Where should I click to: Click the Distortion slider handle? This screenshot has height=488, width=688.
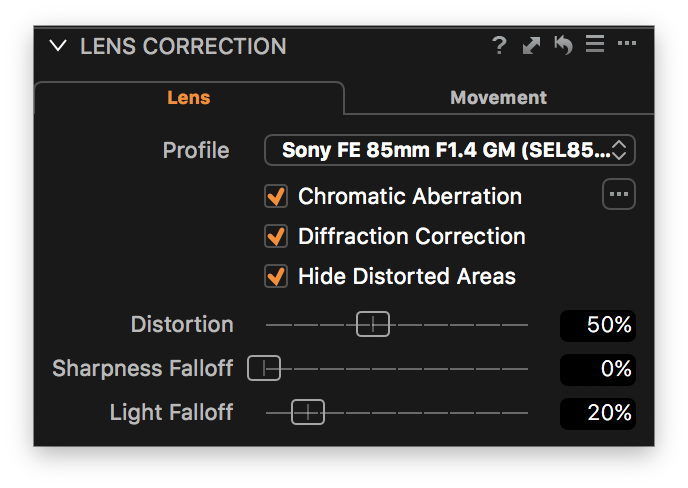pyautogui.click(x=373, y=324)
